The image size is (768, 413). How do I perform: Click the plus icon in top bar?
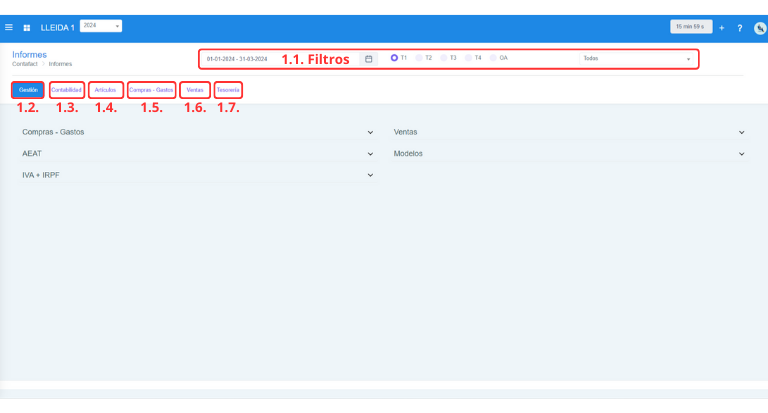point(721,27)
